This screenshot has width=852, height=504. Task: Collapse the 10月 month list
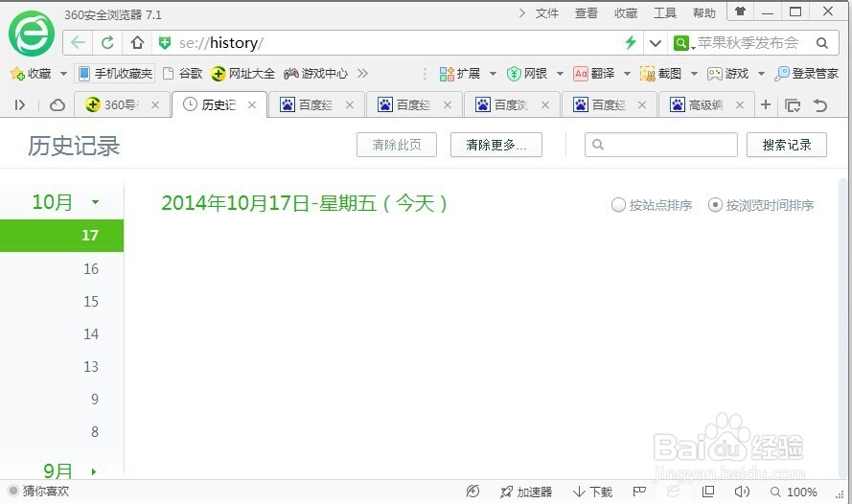[96, 202]
